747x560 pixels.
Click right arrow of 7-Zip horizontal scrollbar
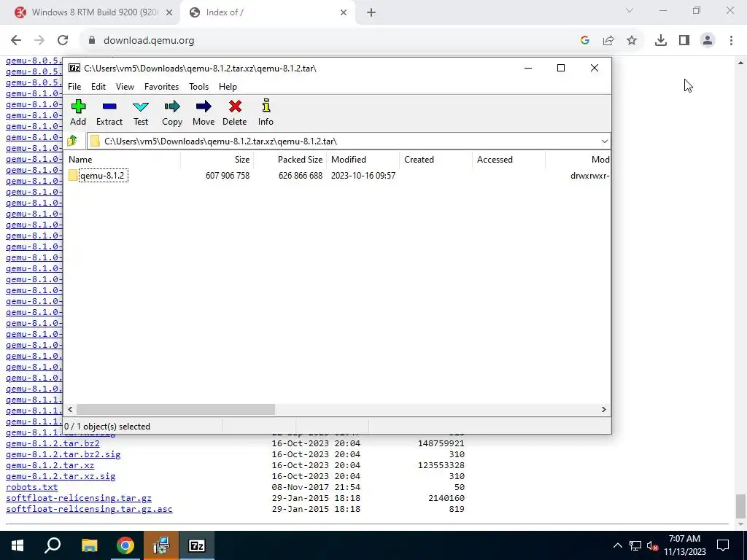[603, 410]
